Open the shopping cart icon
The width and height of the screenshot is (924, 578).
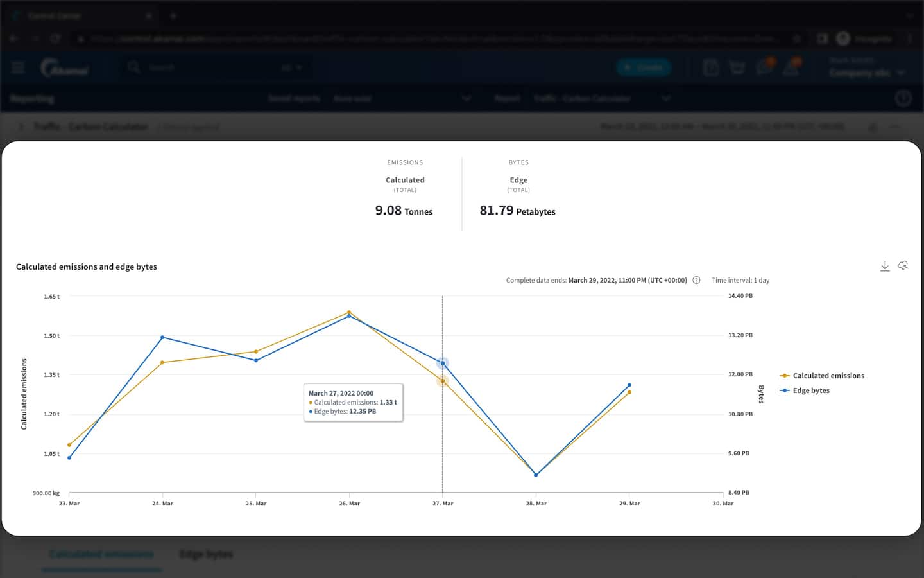click(737, 67)
